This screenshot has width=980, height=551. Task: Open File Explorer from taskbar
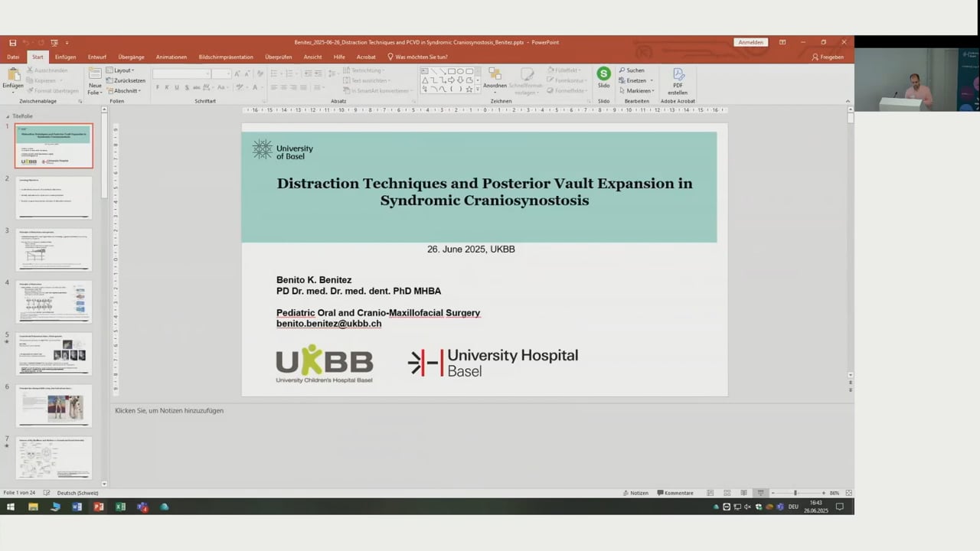point(33,507)
